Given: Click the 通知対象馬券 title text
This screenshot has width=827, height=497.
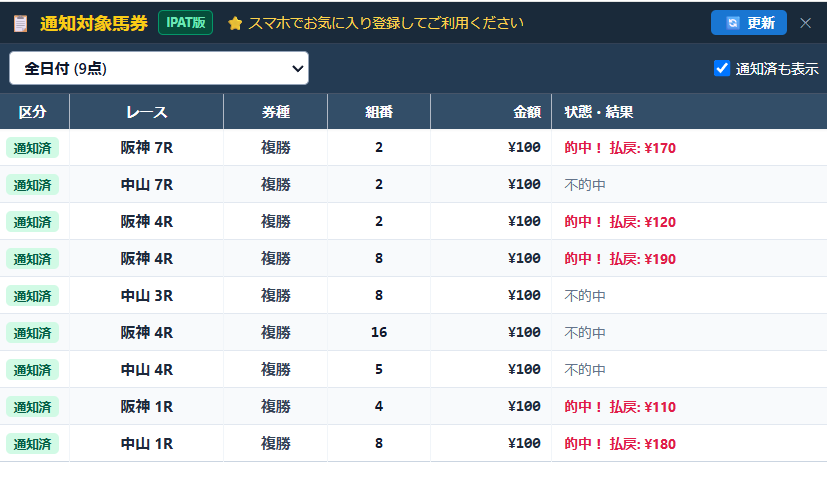Looking at the screenshot, I should pyautogui.click(x=94, y=23).
